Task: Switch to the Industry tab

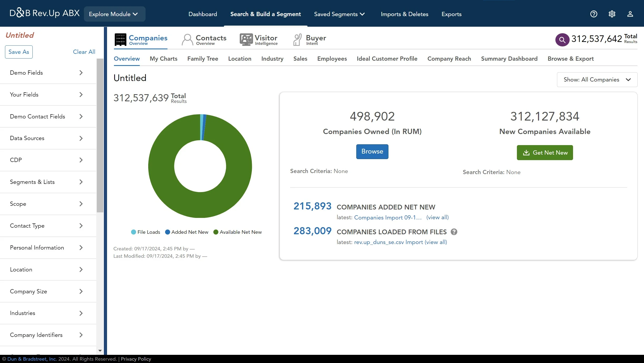Action: 272,59
